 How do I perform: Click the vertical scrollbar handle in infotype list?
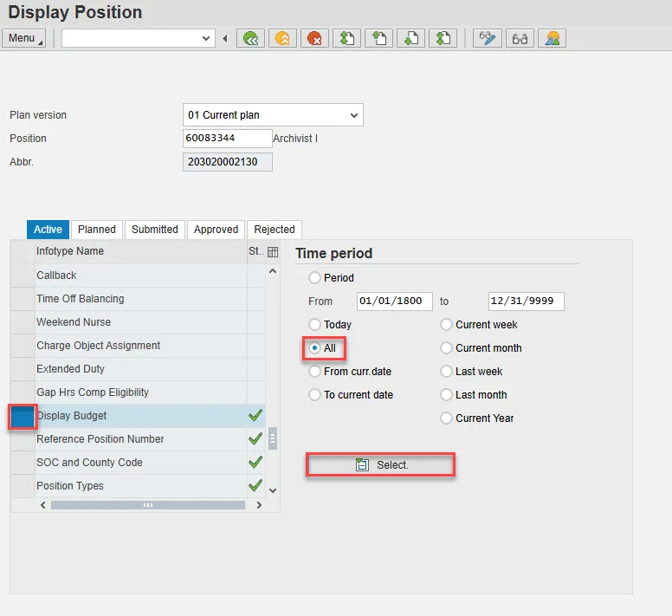coord(273,438)
